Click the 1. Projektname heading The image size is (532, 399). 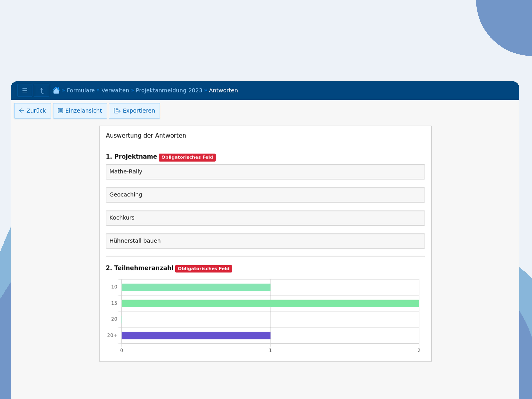click(x=131, y=157)
